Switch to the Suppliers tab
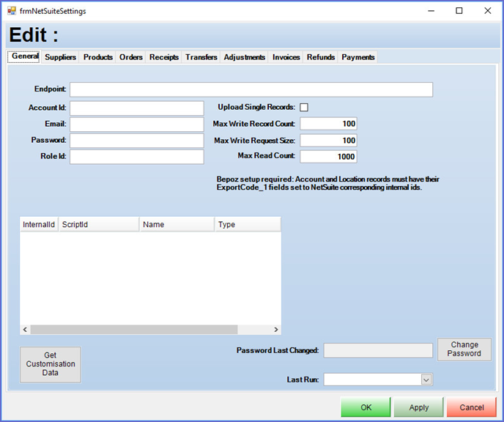 (x=60, y=57)
